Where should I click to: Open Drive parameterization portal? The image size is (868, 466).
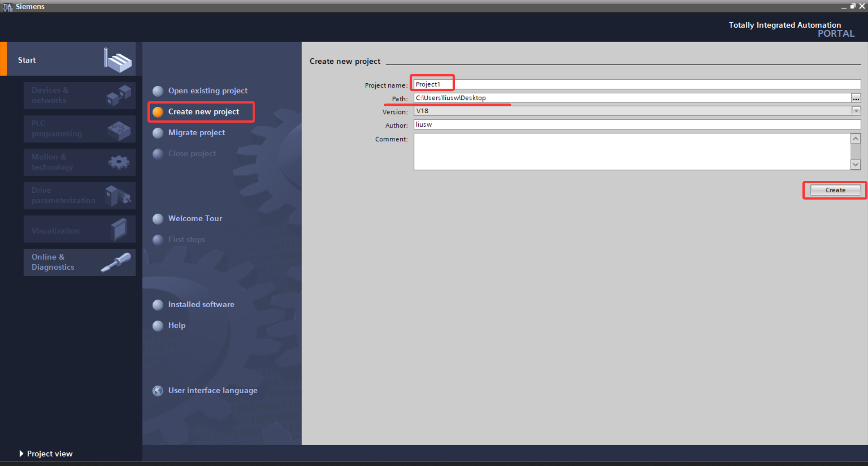80,195
